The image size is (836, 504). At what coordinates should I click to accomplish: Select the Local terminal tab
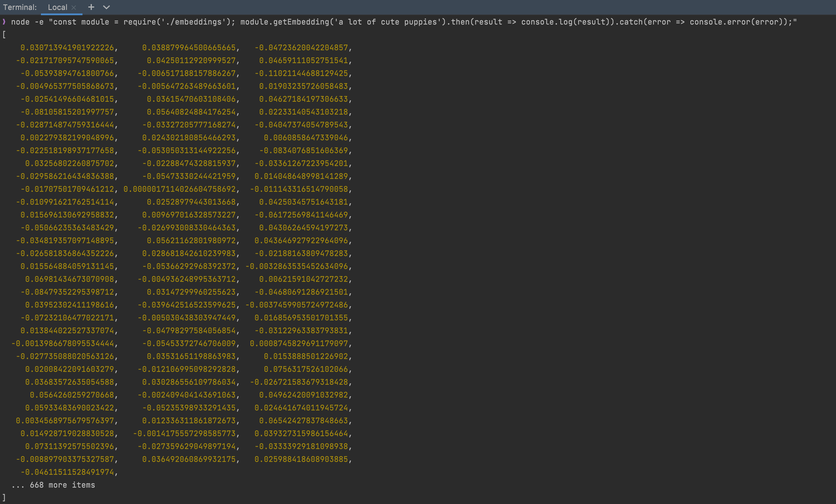[x=58, y=7]
